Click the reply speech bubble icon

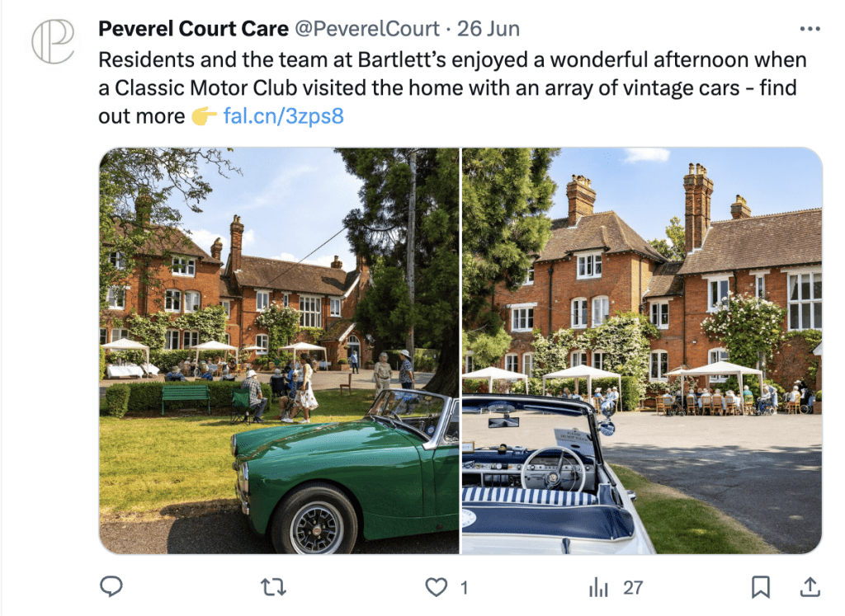(111, 586)
